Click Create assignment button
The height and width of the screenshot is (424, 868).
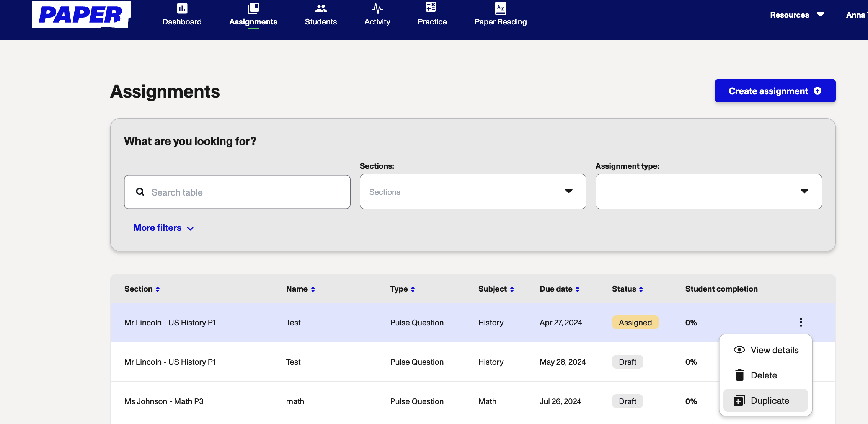click(775, 91)
